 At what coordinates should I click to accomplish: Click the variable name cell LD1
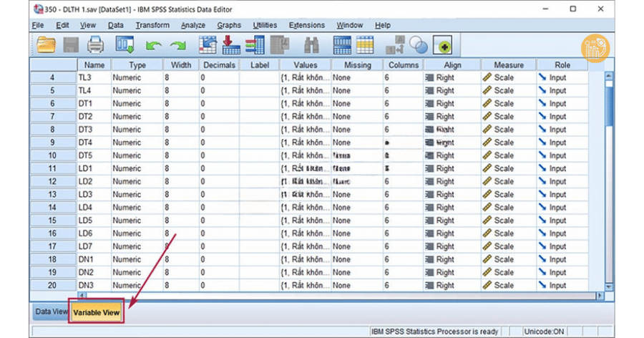(x=94, y=168)
